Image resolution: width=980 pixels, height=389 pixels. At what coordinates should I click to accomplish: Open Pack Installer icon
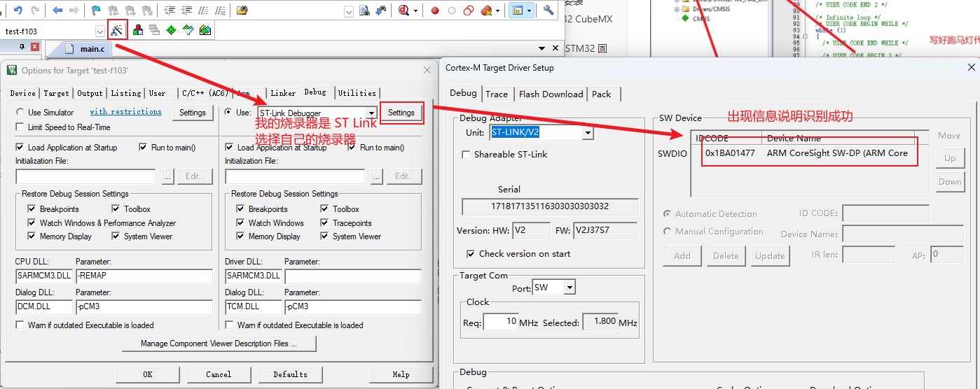[x=205, y=30]
